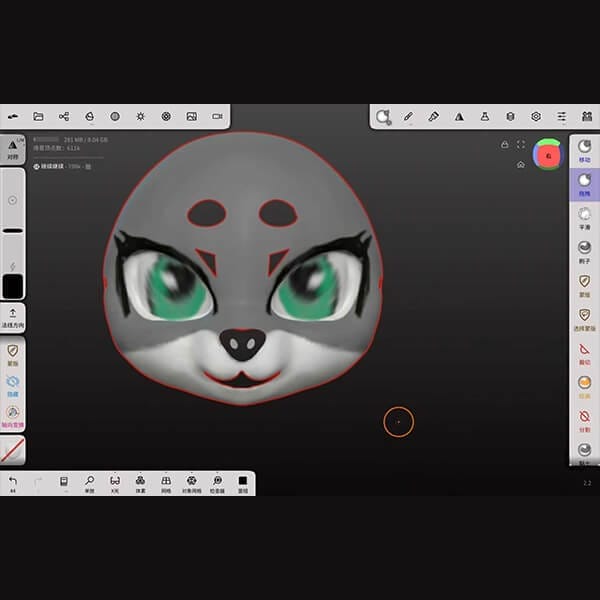Click the vertex count text 6124
This screenshot has width=600, height=600.
click(x=73, y=148)
